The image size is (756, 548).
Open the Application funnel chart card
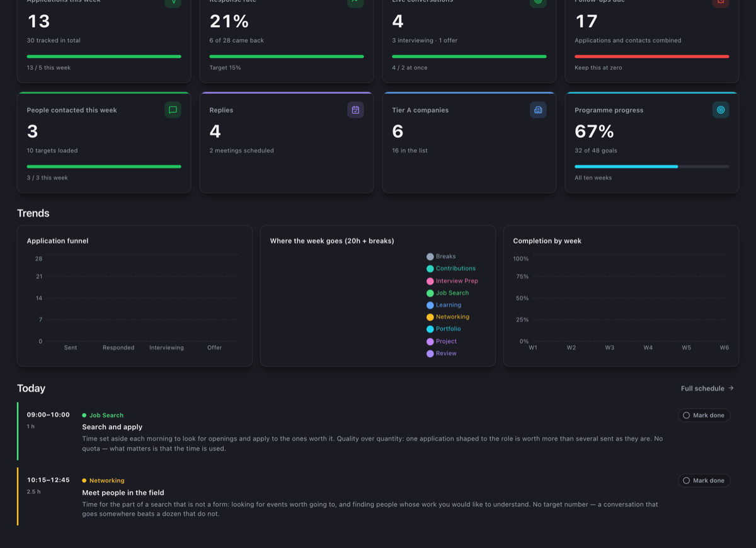tap(135, 296)
